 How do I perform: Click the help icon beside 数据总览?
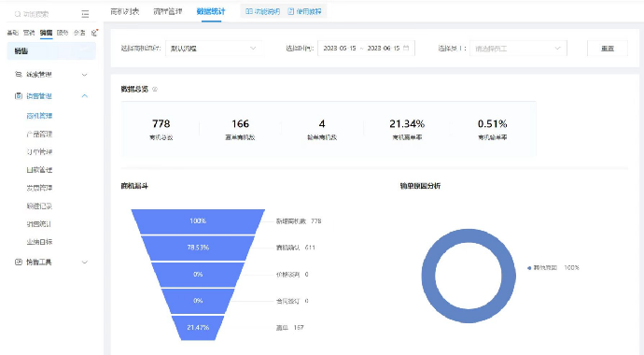point(155,89)
